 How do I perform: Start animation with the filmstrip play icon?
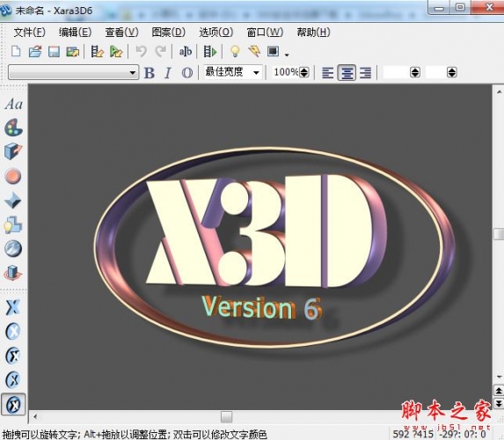pyautogui.click(x=210, y=51)
